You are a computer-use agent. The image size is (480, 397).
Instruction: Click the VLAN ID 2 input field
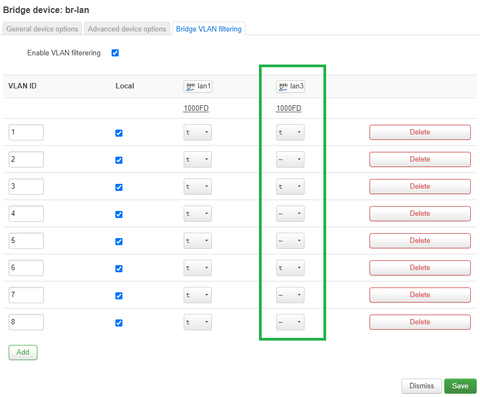click(26, 159)
